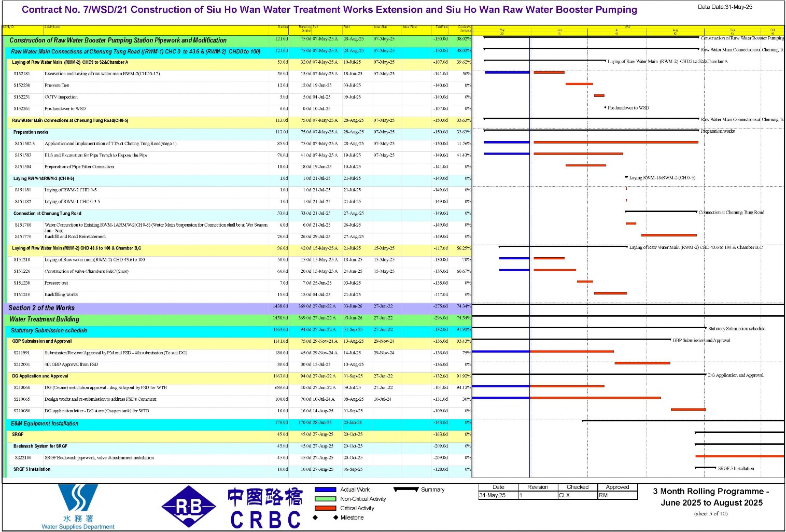Image resolution: width=786 pixels, height=532 pixels.
Task: Click the 'Approved' column header
Action: tap(617, 487)
